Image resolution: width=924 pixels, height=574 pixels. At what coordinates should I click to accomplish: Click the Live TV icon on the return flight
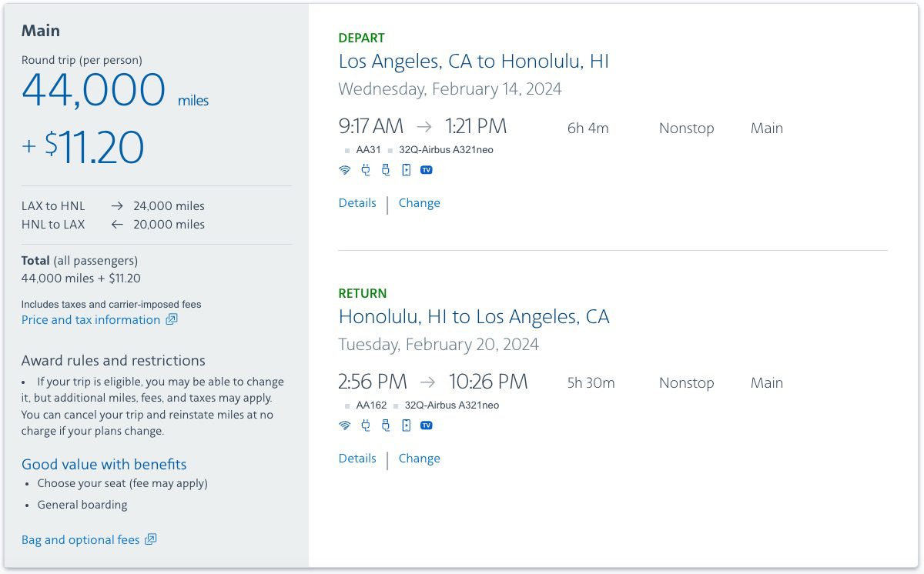pos(426,425)
